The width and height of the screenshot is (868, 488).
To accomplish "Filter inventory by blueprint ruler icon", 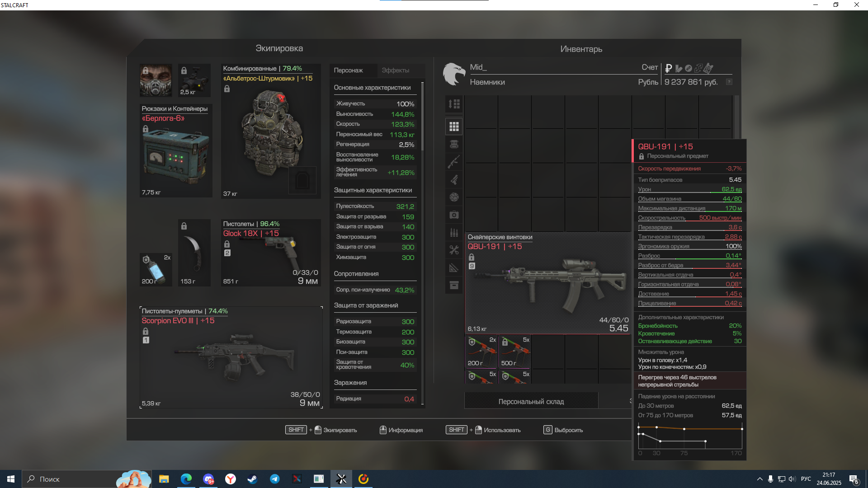I will 454,267.
